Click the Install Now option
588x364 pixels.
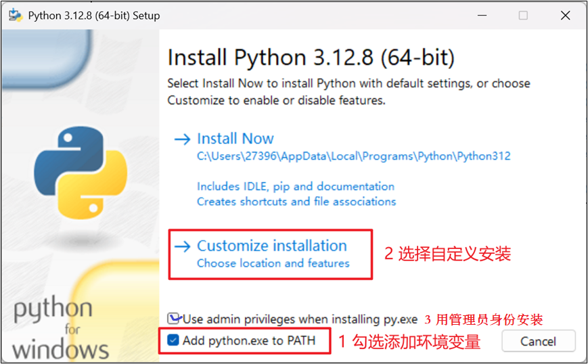235,139
